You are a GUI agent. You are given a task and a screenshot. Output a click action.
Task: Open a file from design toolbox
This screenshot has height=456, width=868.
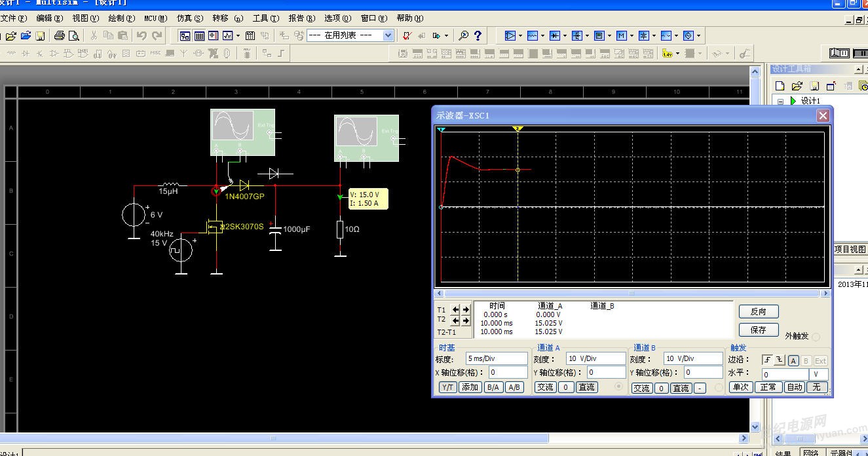[x=797, y=86]
